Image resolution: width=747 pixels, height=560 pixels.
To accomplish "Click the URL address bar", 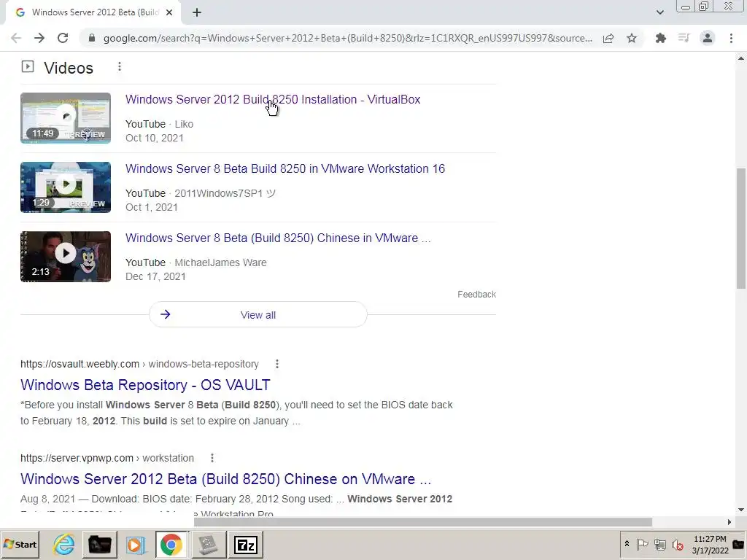I will (348, 38).
